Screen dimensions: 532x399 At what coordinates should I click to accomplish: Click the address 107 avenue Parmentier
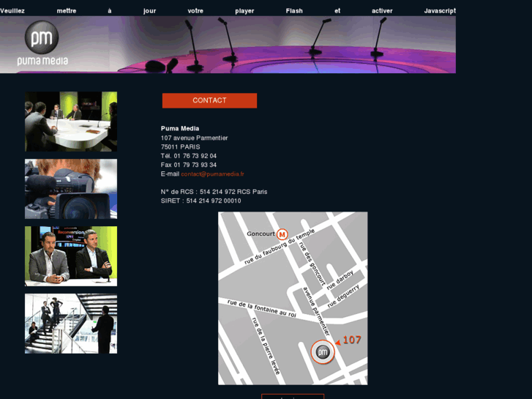coord(194,138)
